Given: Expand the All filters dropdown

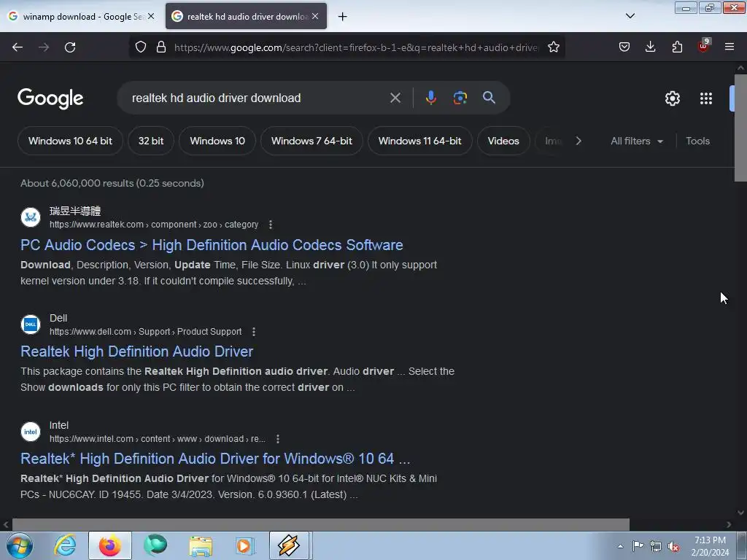Looking at the screenshot, I should click(x=636, y=141).
